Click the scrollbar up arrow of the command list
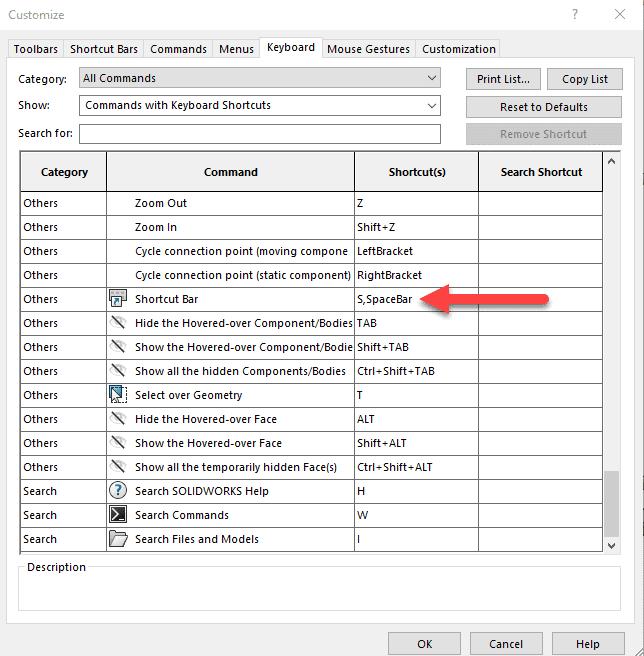644x656 pixels. (x=611, y=161)
